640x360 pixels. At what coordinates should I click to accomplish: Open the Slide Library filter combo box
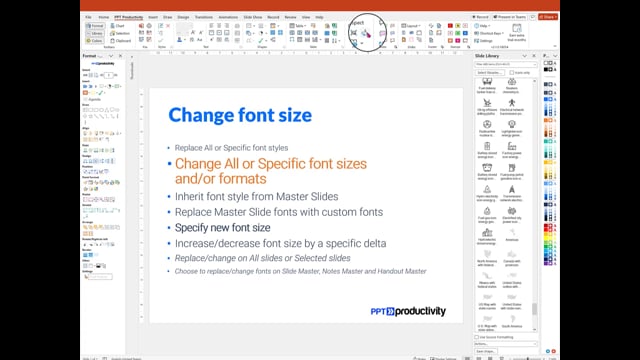[505, 64]
